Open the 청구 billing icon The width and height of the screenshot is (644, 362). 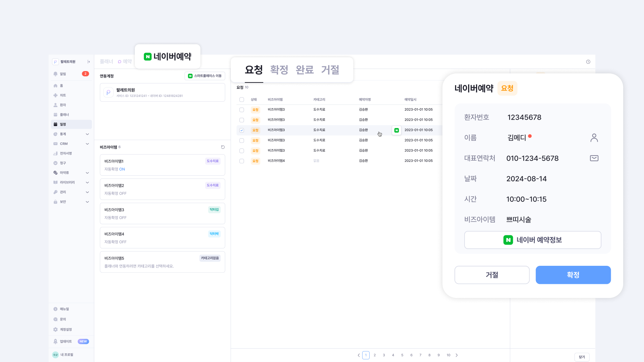pyautogui.click(x=55, y=163)
